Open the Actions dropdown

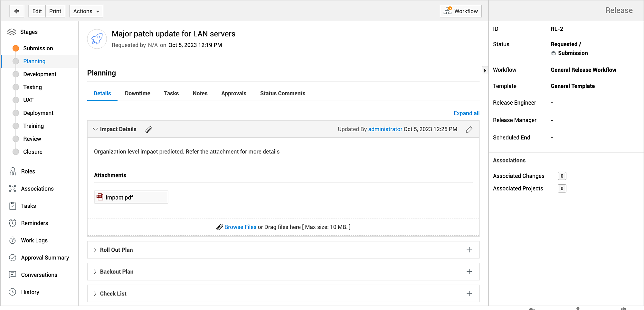[86, 11]
